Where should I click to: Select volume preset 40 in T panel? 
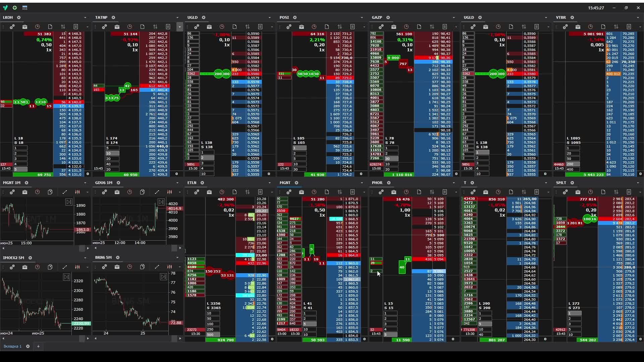point(485,335)
